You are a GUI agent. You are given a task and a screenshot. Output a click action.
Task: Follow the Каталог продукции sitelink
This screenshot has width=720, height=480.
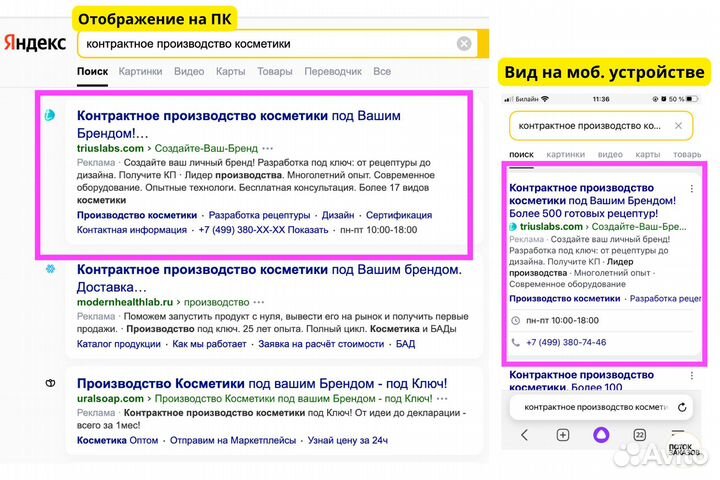point(118,344)
